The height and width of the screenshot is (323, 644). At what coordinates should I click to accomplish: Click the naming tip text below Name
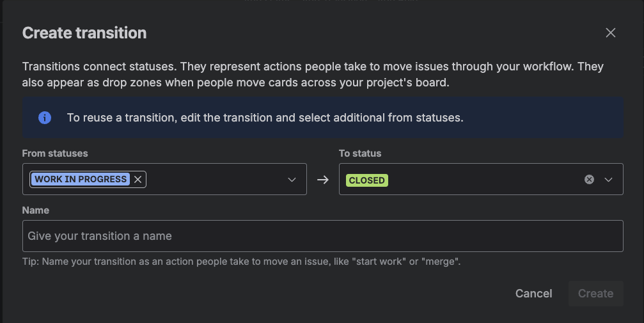point(242,262)
